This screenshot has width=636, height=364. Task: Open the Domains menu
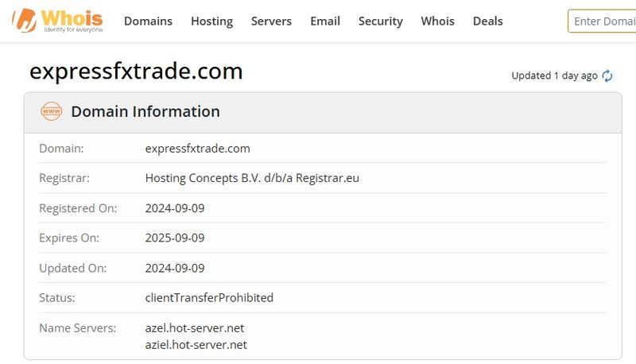[x=148, y=21]
